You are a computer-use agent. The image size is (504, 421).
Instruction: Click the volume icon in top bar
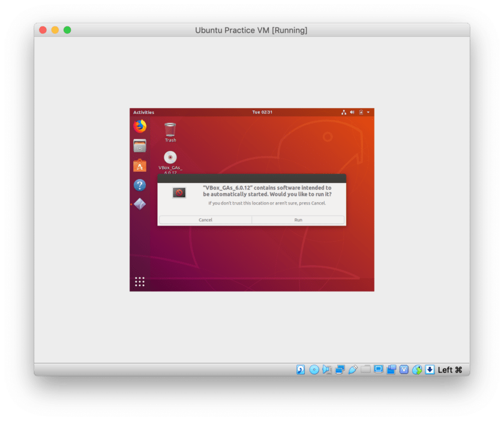[x=352, y=112]
